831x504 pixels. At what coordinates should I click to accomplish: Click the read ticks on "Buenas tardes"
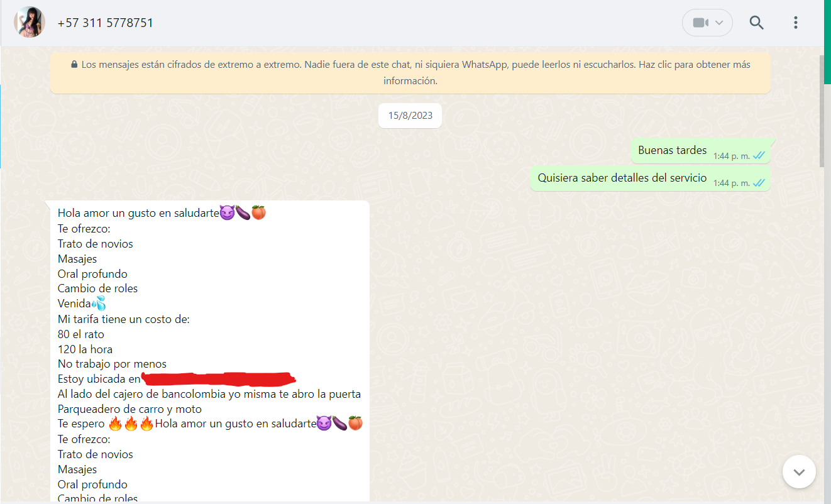coord(759,156)
